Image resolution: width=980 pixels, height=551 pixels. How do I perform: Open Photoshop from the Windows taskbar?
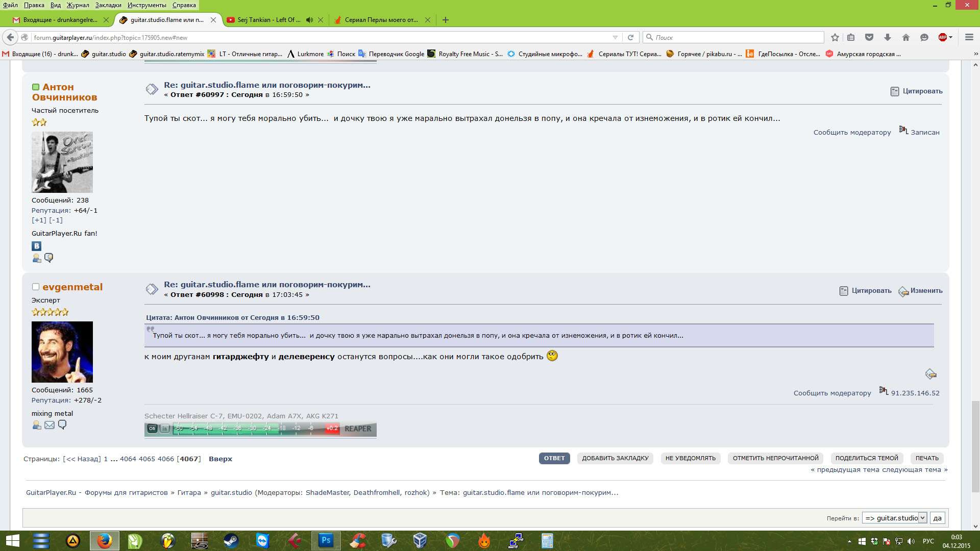pos(326,540)
